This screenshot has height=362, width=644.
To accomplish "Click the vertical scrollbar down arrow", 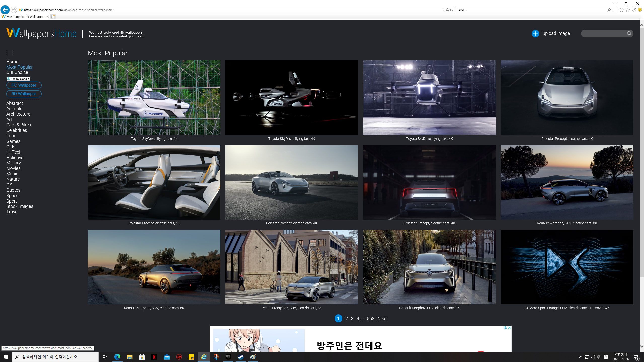I will 642,346.
